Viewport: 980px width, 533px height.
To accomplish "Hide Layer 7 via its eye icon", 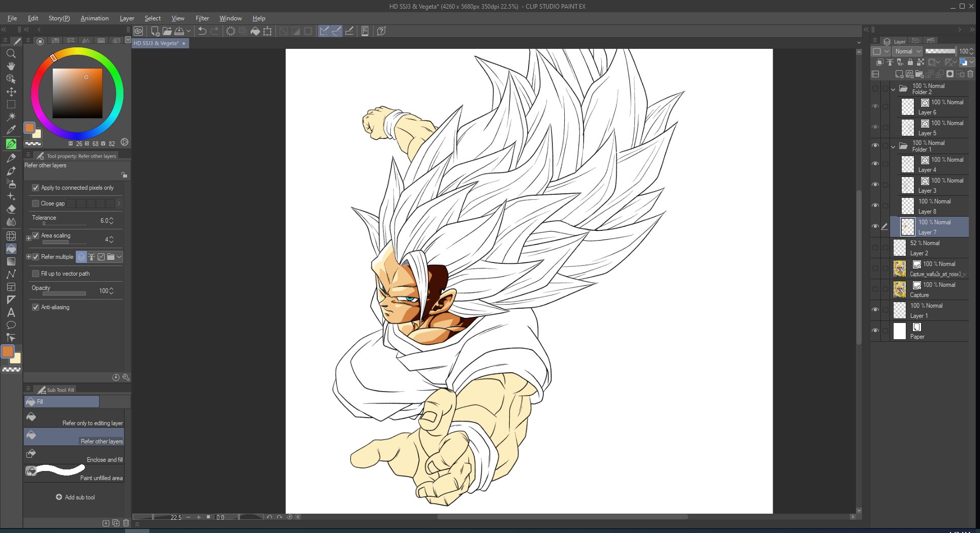I will 875,227.
